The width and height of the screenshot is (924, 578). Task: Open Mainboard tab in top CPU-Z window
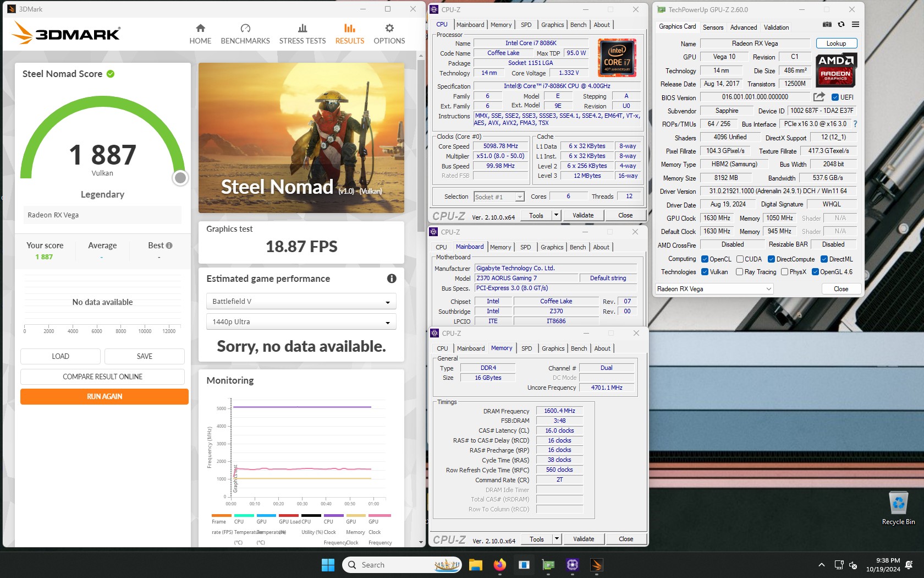tap(470, 25)
